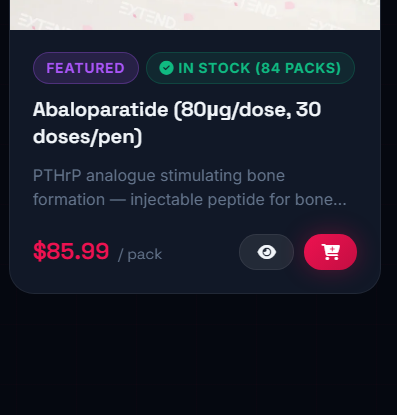Click "formation — injectable peptide" description line
This screenshot has height=415, width=397.
tap(141, 200)
